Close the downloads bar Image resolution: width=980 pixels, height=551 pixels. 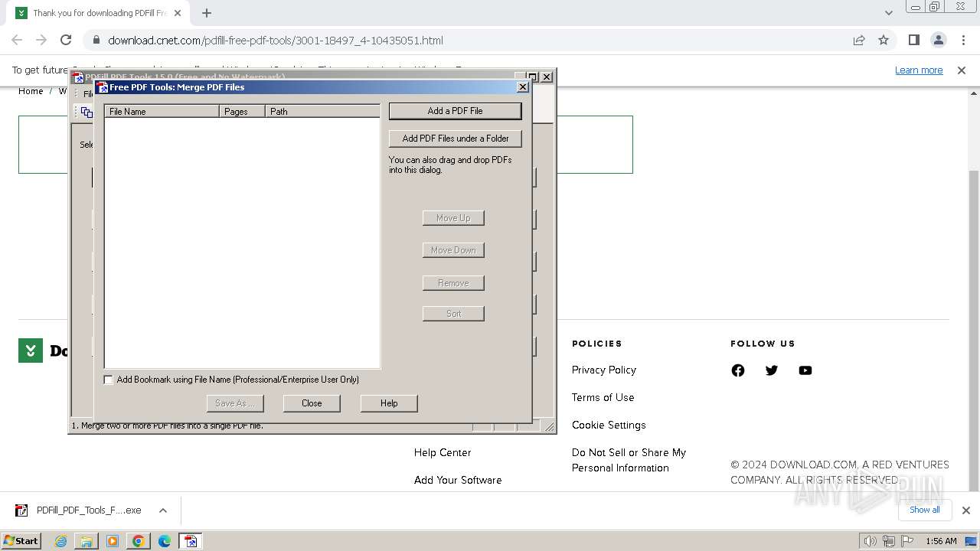tap(965, 510)
